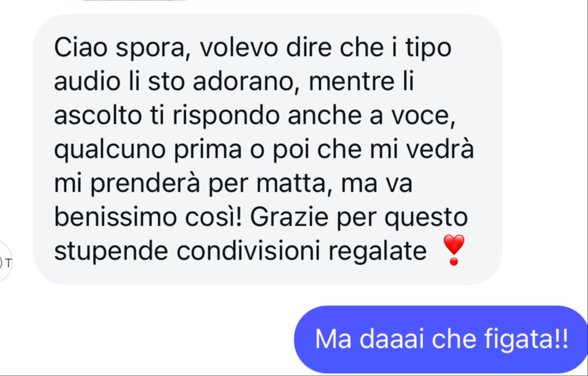This screenshot has height=376, width=588.
Task: Select the received message starting 'Ciao spora'
Action: (268, 149)
